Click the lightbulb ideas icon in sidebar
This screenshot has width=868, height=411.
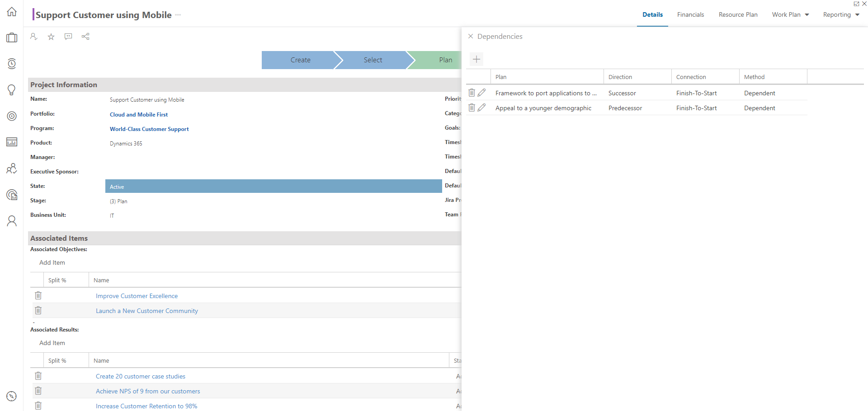[x=12, y=89]
